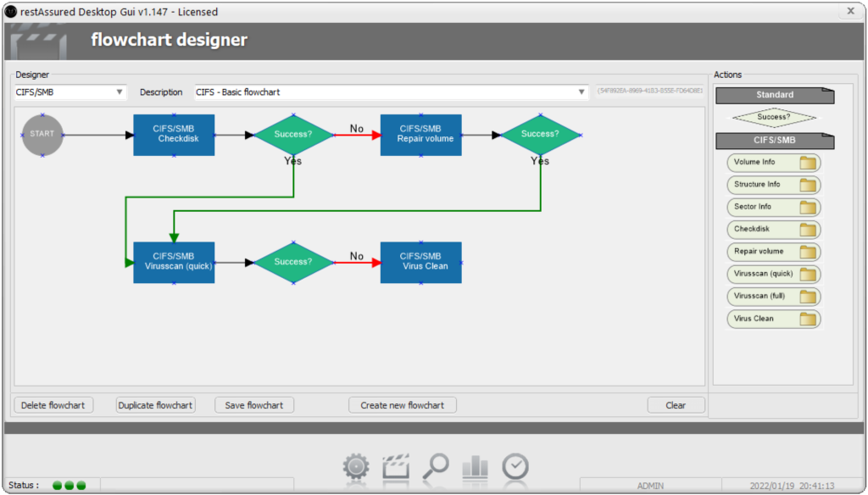Expand the Description flowchart dropdown

tap(391, 92)
